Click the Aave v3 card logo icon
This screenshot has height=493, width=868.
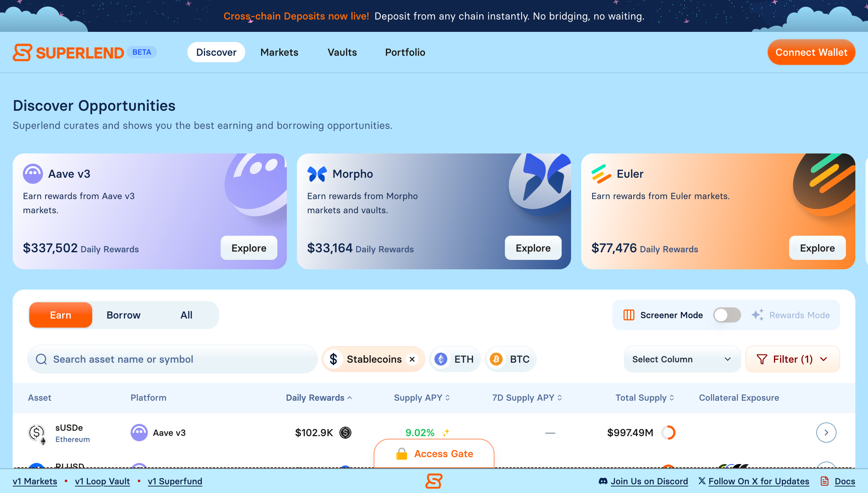pyautogui.click(x=33, y=174)
